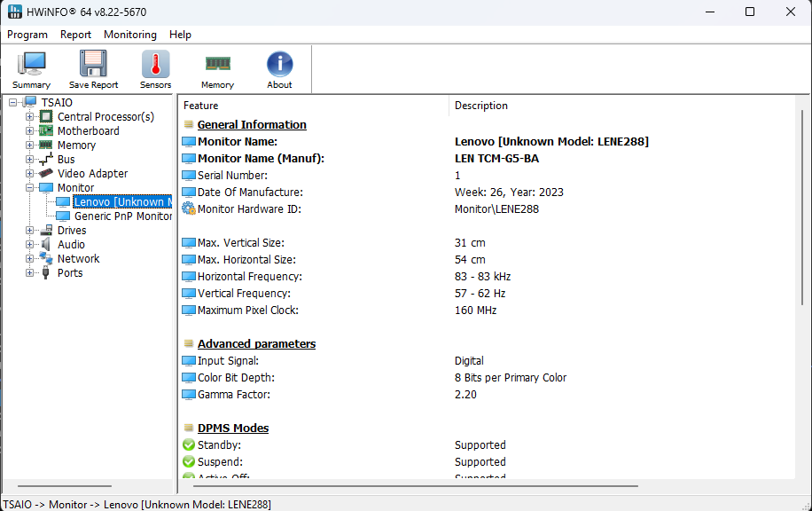Open the Monitoring menu
The width and height of the screenshot is (812, 511).
[x=130, y=35]
